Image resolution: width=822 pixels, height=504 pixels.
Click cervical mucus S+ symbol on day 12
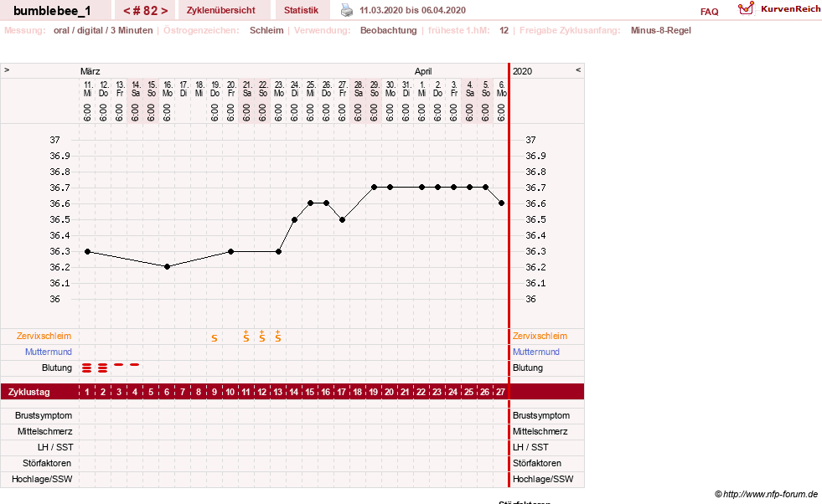tap(262, 336)
